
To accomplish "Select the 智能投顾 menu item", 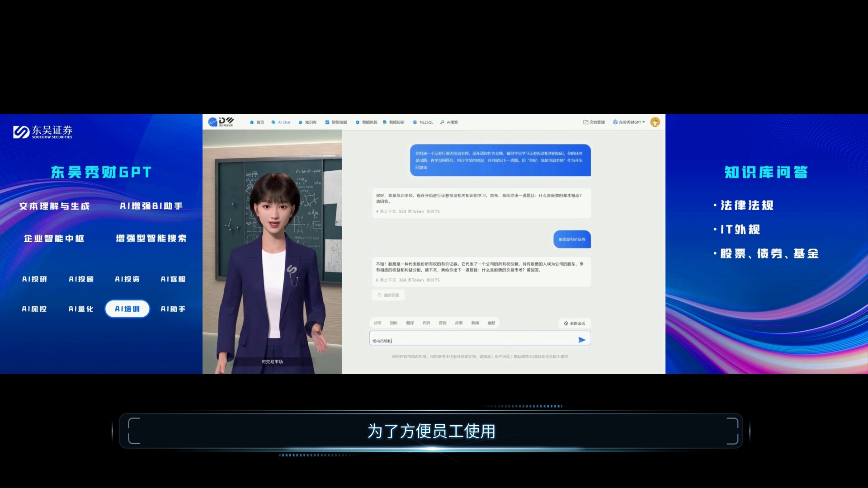I will click(x=336, y=122).
